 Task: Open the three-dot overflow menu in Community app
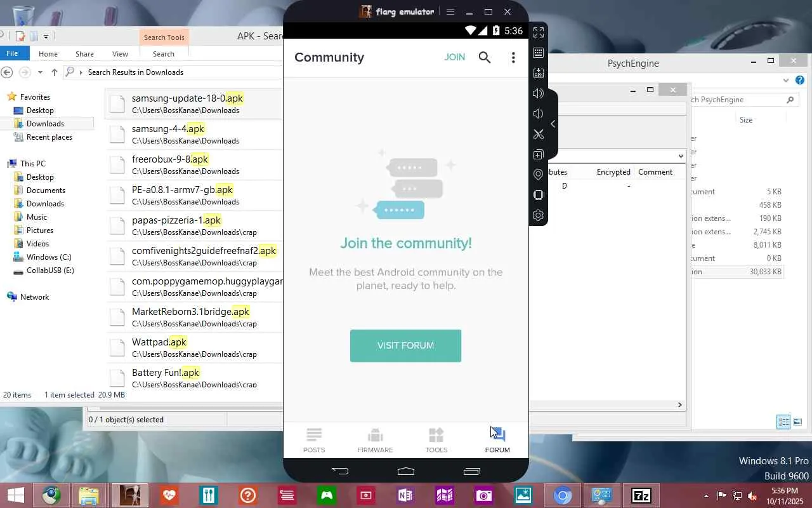pyautogui.click(x=513, y=58)
